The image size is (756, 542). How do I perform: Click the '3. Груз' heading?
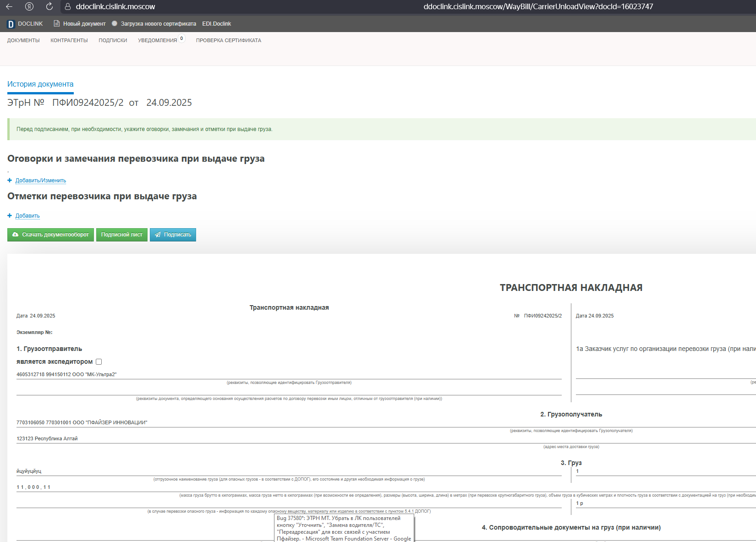pos(571,463)
